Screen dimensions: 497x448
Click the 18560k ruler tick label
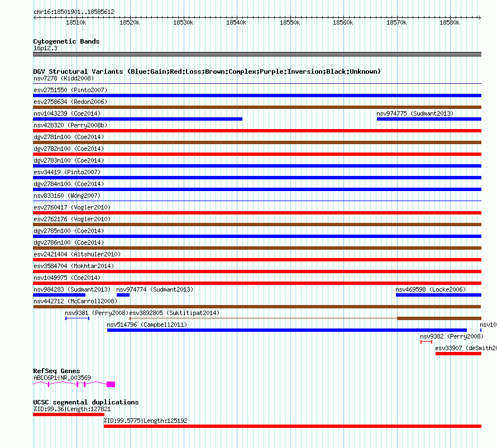pos(343,22)
